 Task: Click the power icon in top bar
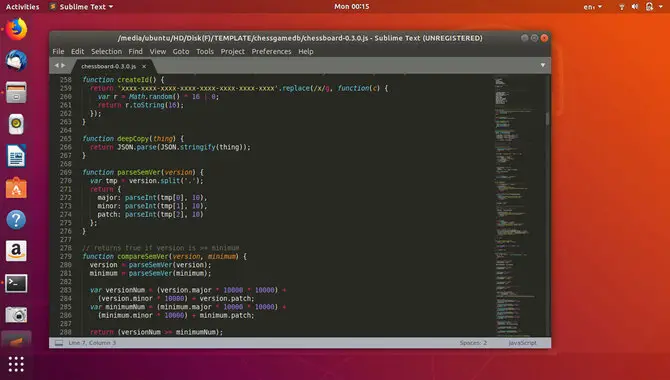coord(649,7)
